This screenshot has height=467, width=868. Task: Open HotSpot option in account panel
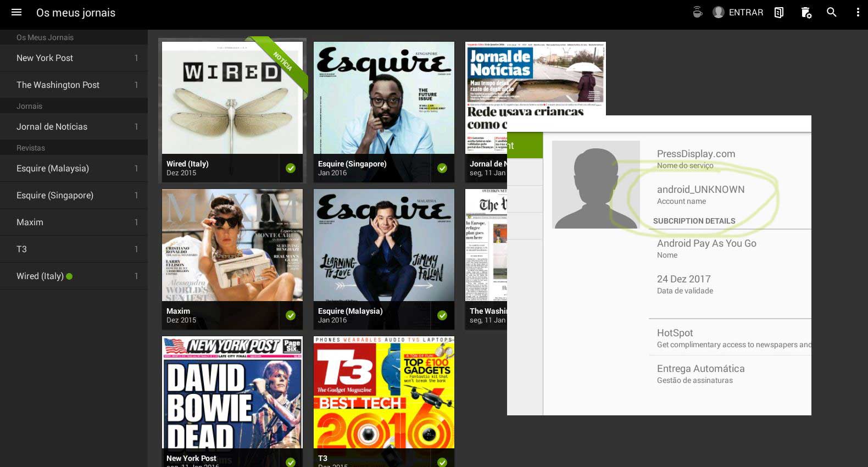point(730,338)
